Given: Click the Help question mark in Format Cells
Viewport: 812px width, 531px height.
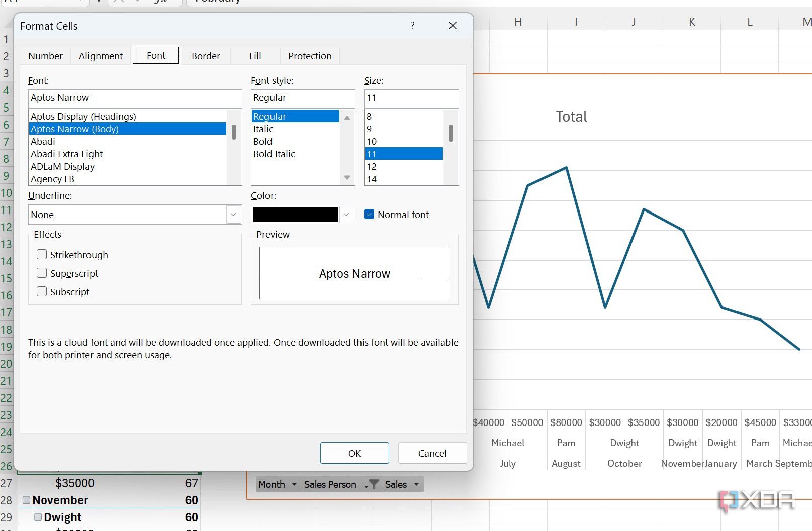Looking at the screenshot, I should coord(412,25).
